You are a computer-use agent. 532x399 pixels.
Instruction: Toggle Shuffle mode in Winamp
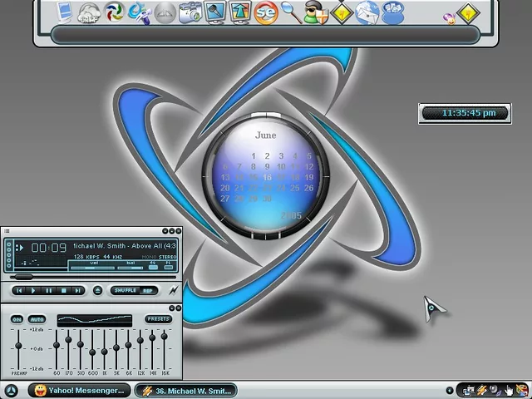[x=125, y=290]
